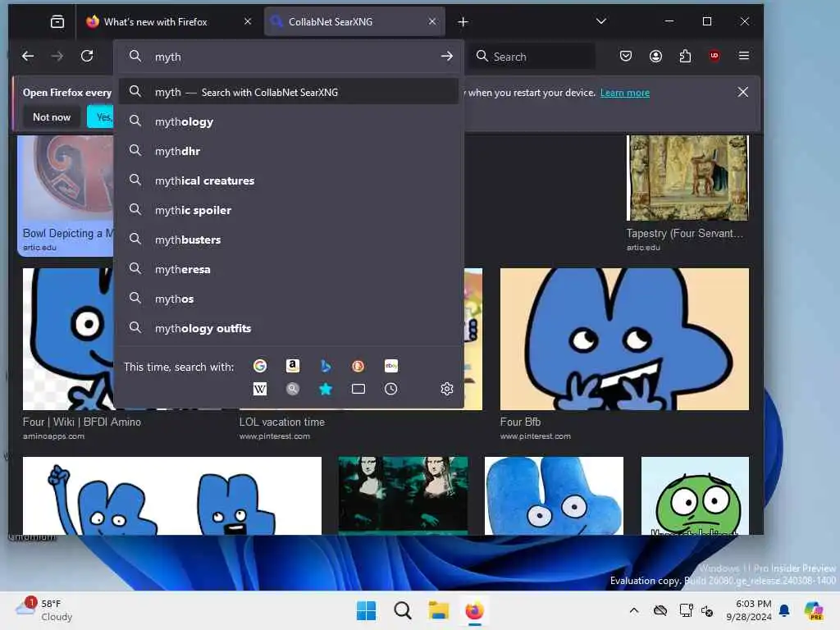Search with the gray magnifier SearXNG engine

point(293,389)
